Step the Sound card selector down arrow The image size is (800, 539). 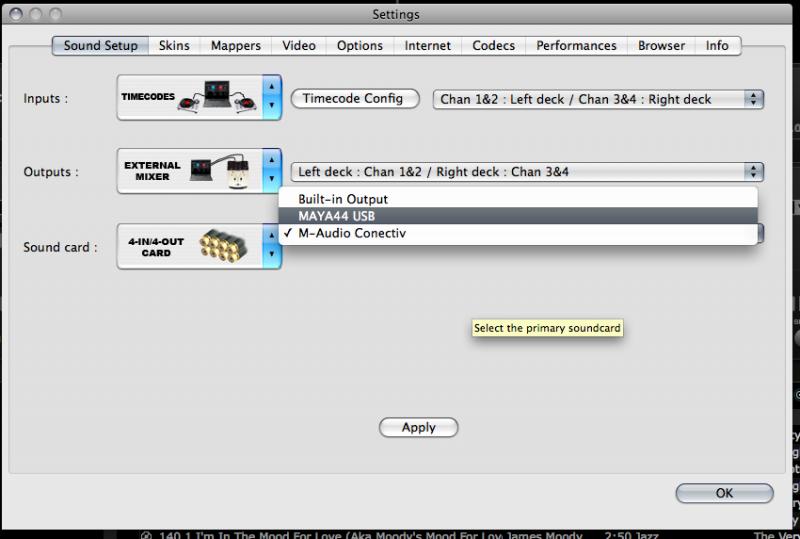coord(271,256)
